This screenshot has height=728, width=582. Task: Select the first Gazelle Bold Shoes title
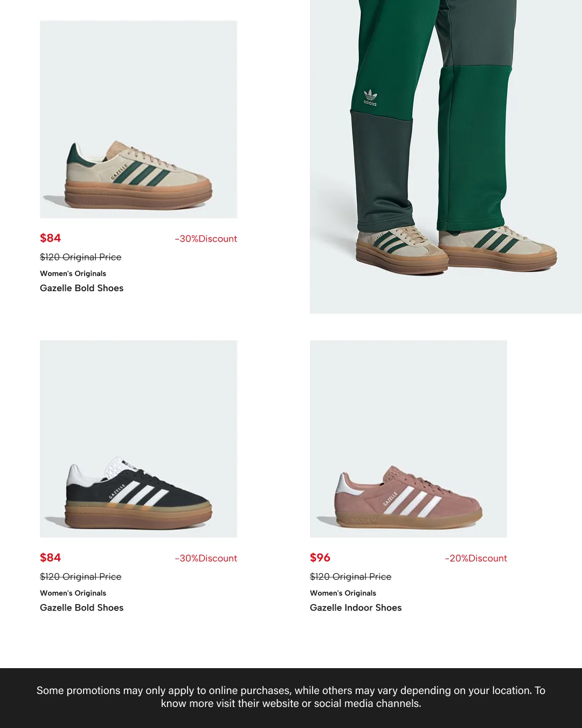pyautogui.click(x=82, y=288)
